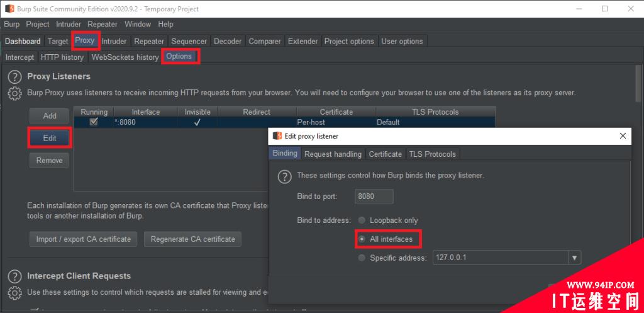The image size is (644, 313).
Task: Click the 127.0.0.1 specific address field
Action: coord(501,258)
